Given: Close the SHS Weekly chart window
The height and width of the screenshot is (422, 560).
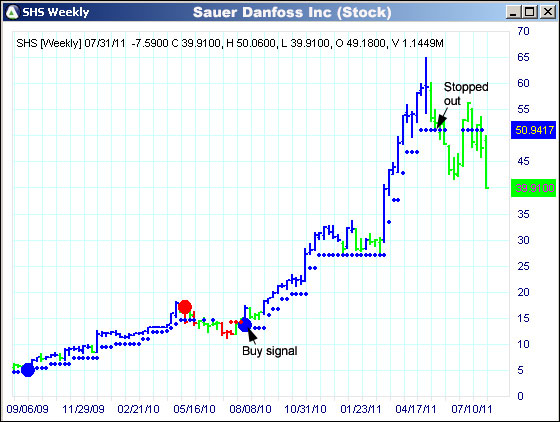Looking at the screenshot, I should click(547, 12).
